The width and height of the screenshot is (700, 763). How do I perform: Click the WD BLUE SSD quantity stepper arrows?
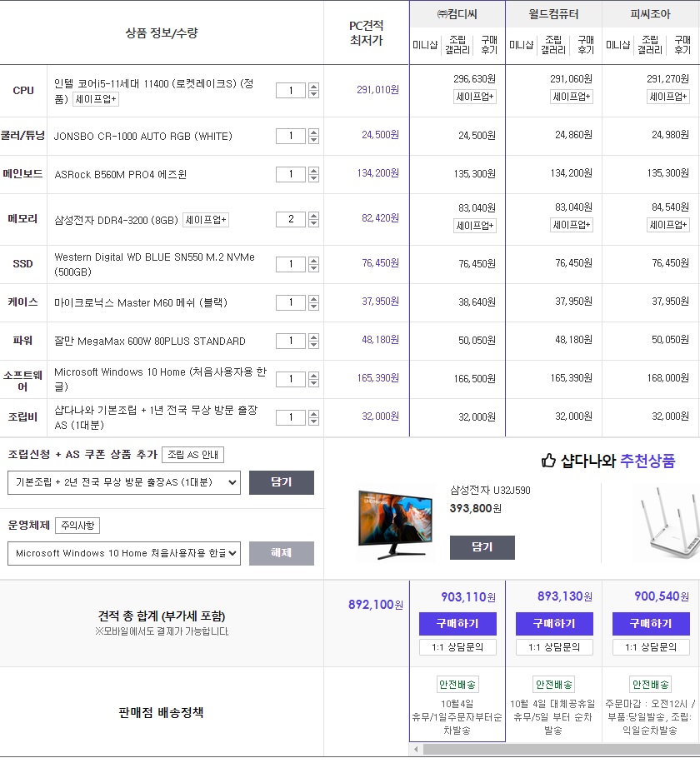[314, 264]
